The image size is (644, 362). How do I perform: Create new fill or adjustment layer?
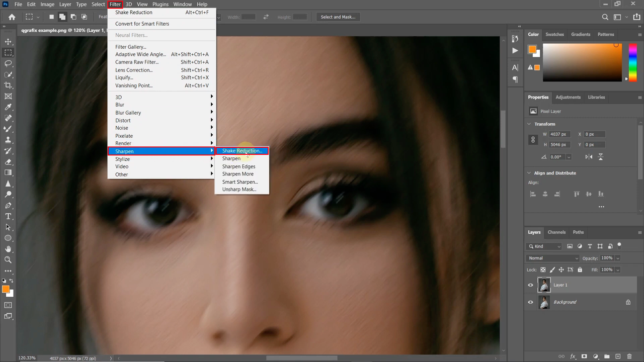tap(596, 356)
